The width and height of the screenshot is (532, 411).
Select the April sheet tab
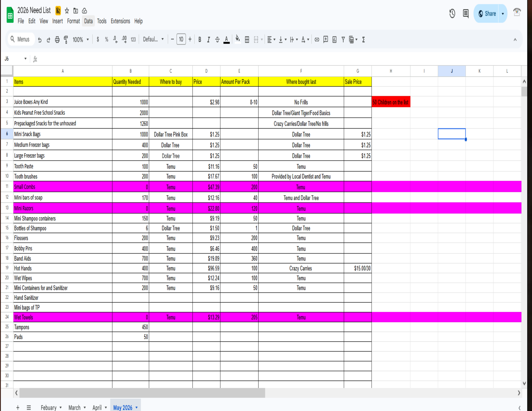[97, 407]
